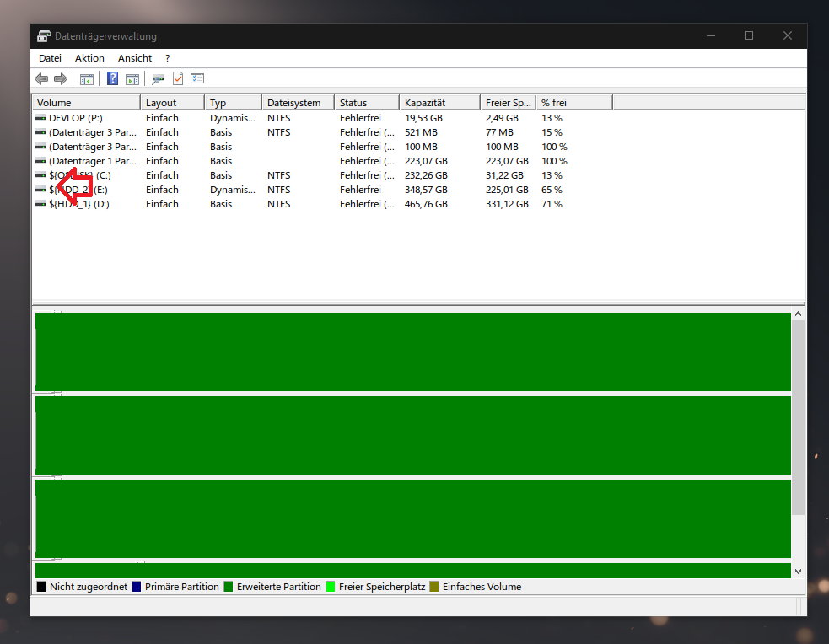Click the drive connection toolbar icon
829x644 pixels.
[158, 79]
